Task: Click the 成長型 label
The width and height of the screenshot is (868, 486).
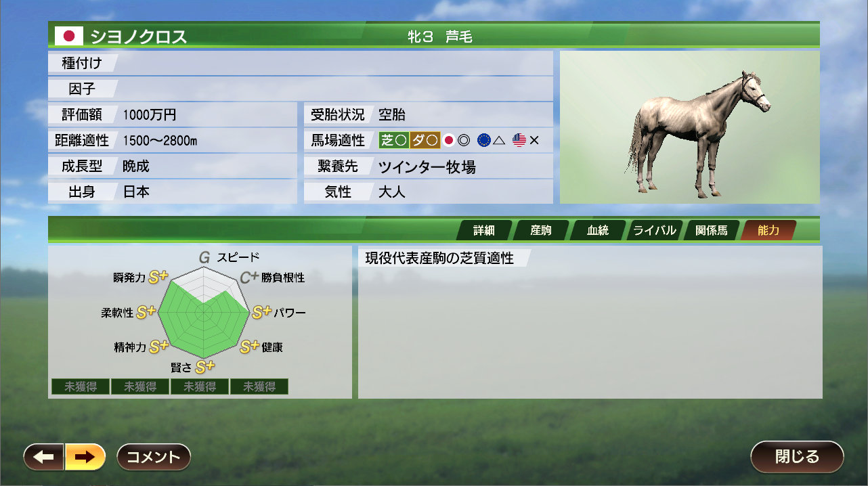Action: click(x=81, y=166)
